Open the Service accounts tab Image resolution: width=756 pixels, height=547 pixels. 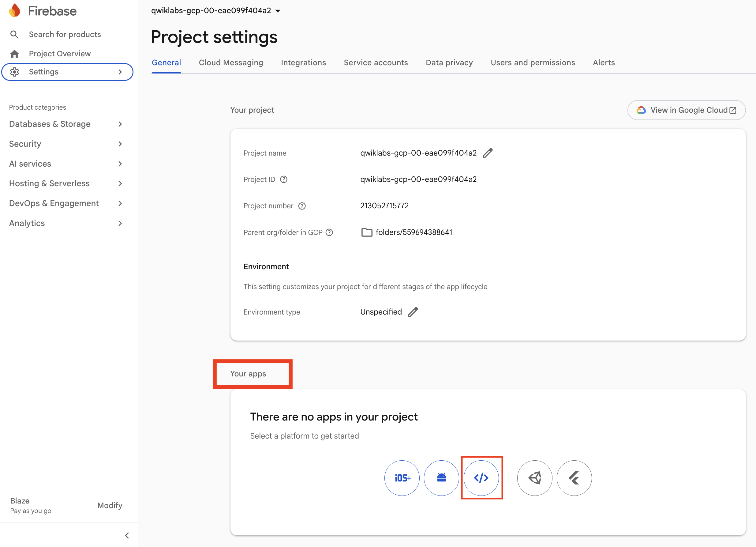click(376, 63)
